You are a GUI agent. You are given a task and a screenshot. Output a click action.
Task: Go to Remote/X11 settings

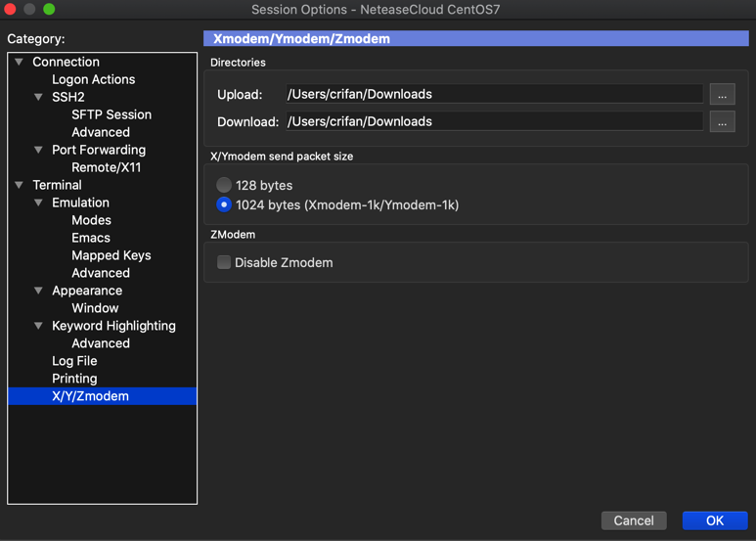106,167
